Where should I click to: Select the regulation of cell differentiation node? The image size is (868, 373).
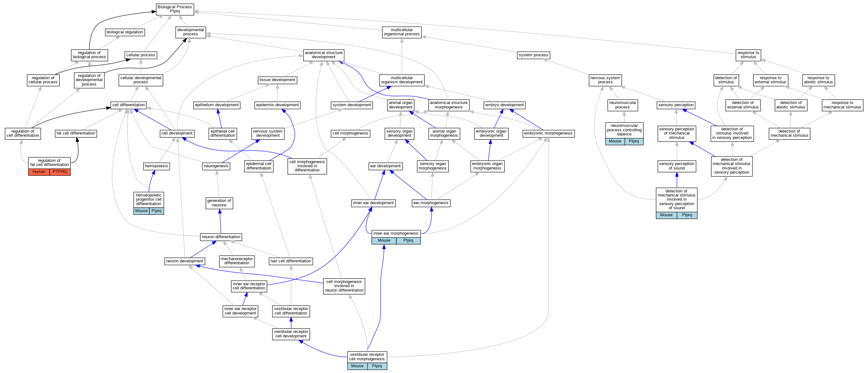point(23,133)
